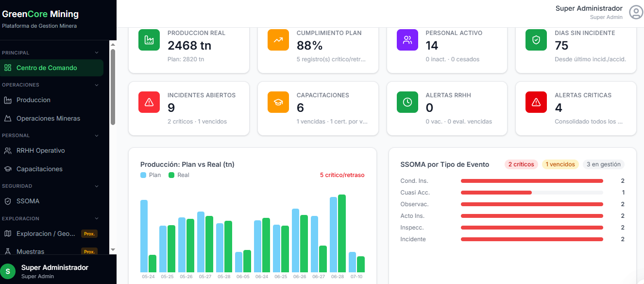644x284 pixels.
Task: Click the Cuasi Acc. progress bar
Action: click(x=532, y=193)
